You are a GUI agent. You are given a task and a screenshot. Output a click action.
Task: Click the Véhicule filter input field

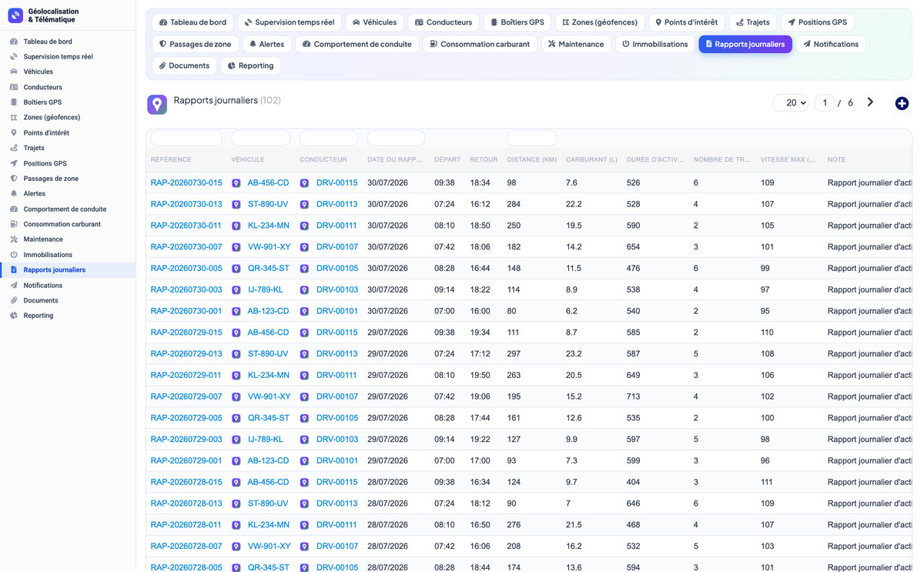click(261, 138)
